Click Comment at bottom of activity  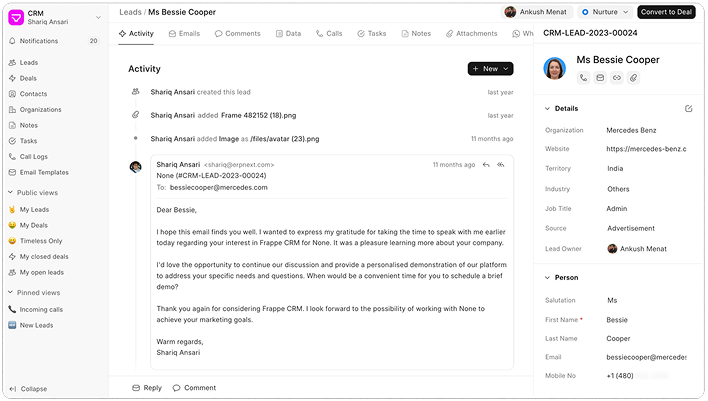[x=195, y=388]
